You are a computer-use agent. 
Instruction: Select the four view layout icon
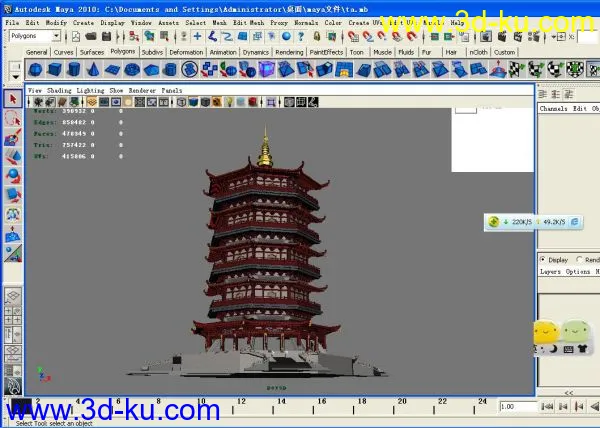point(13,315)
